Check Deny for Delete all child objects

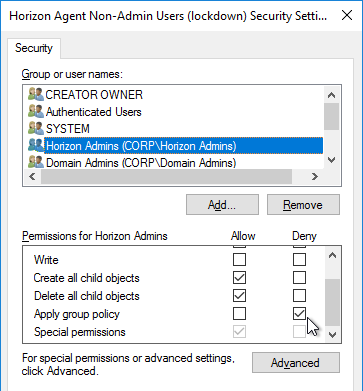pos(299,296)
